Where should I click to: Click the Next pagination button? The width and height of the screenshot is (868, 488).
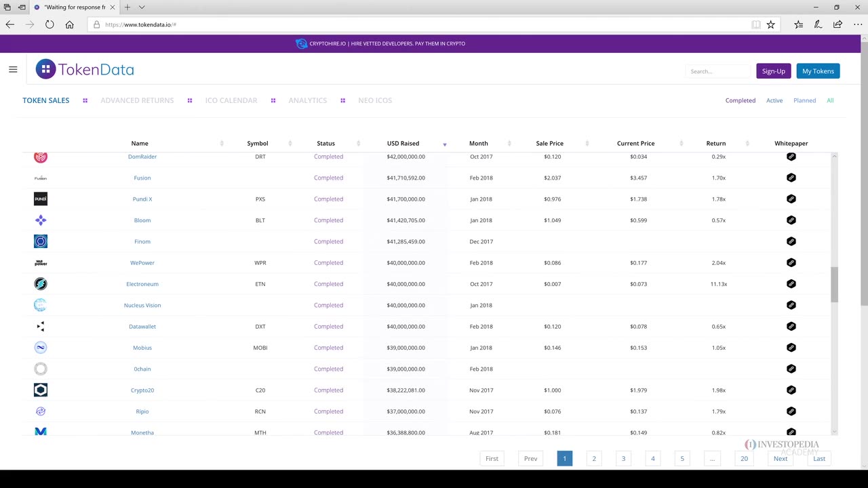pyautogui.click(x=781, y=459)
